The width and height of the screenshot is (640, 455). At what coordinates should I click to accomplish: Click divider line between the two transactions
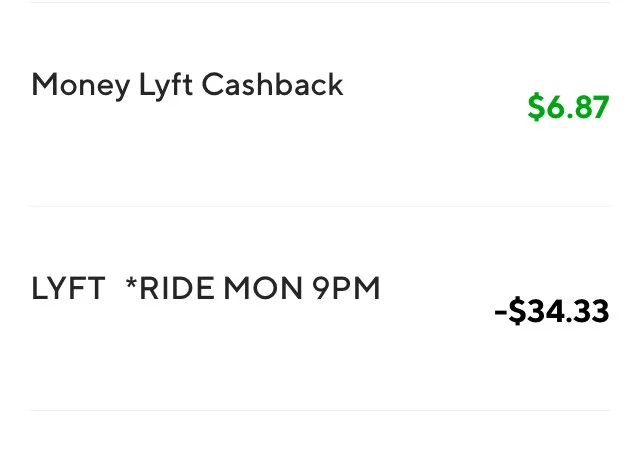[320, 206]
